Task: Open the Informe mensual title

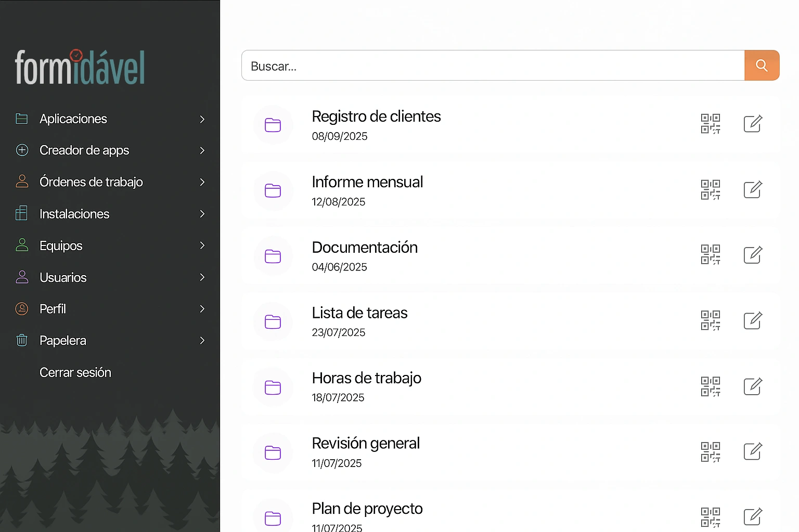Action: pyautogui.click(x=367, y=182)
